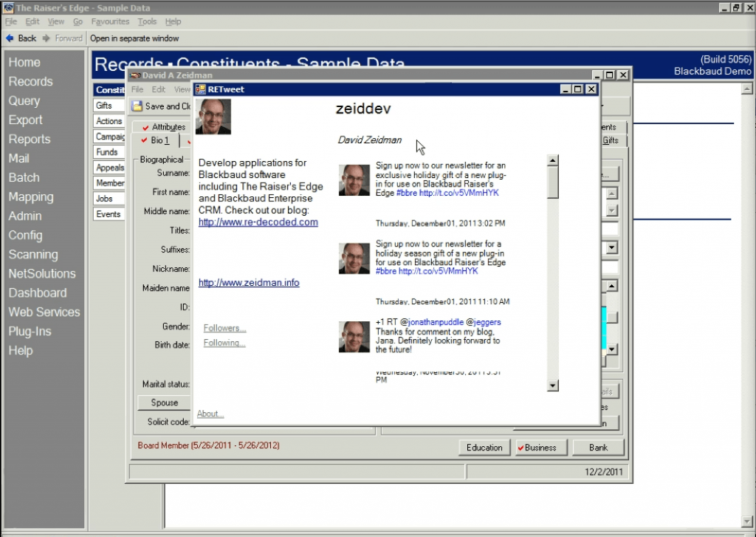The image size is (756, 537).
Task: Open Admin in the left navigation
Action: [25, 216]
